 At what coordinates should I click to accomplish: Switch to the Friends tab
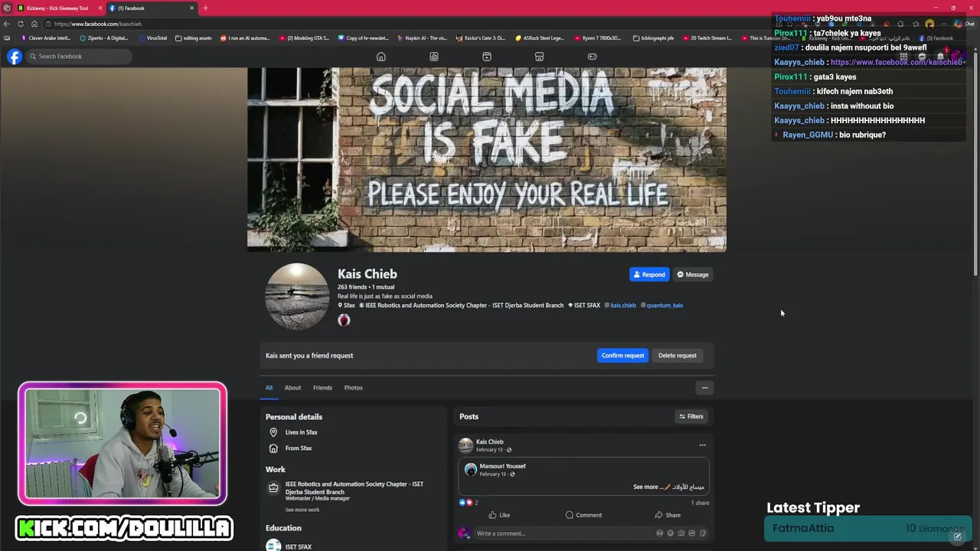click(x=322, y=388)
